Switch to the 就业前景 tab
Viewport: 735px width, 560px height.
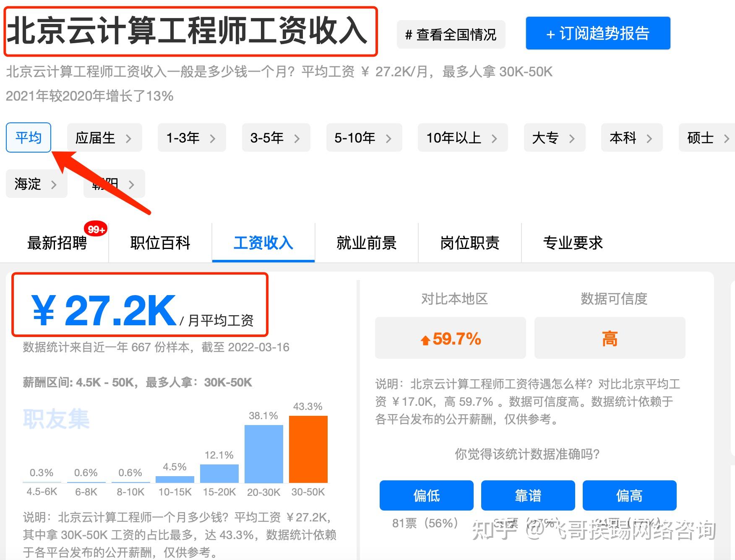tap(367, 243)
